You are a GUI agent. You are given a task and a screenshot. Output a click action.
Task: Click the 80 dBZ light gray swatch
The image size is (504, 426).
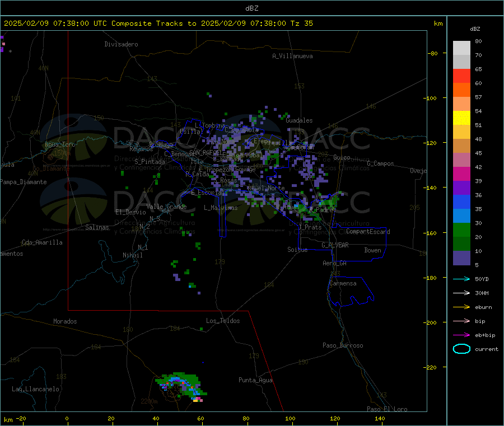point(461,48)
